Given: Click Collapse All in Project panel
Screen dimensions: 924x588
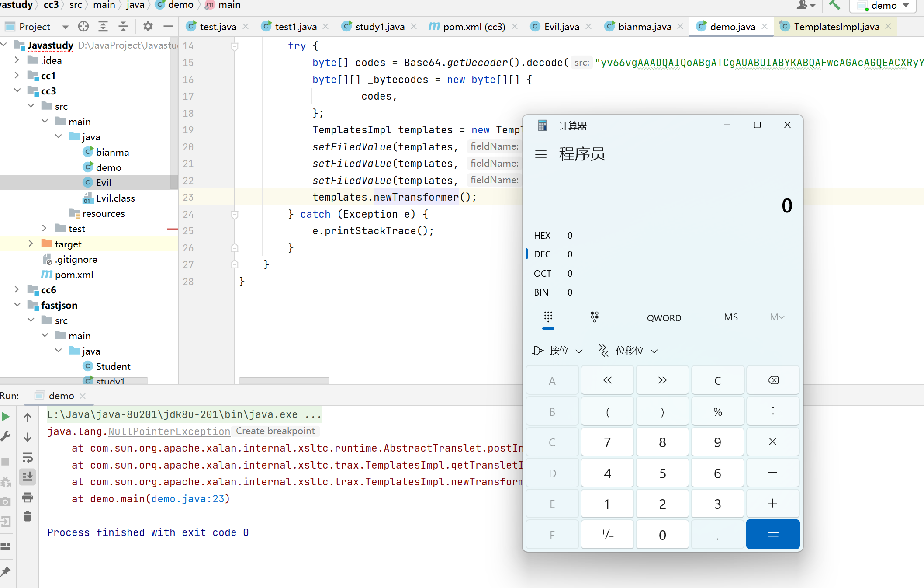Looking at the screenshot, I should [x=123, y=27].
